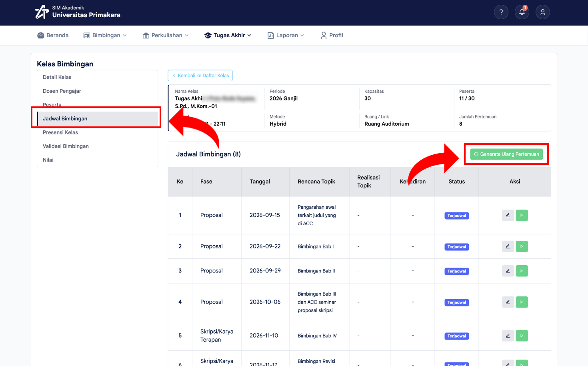Viewport: 588px width, 366px height.
Task: Open the Profil page
Action: coord(332,35)
